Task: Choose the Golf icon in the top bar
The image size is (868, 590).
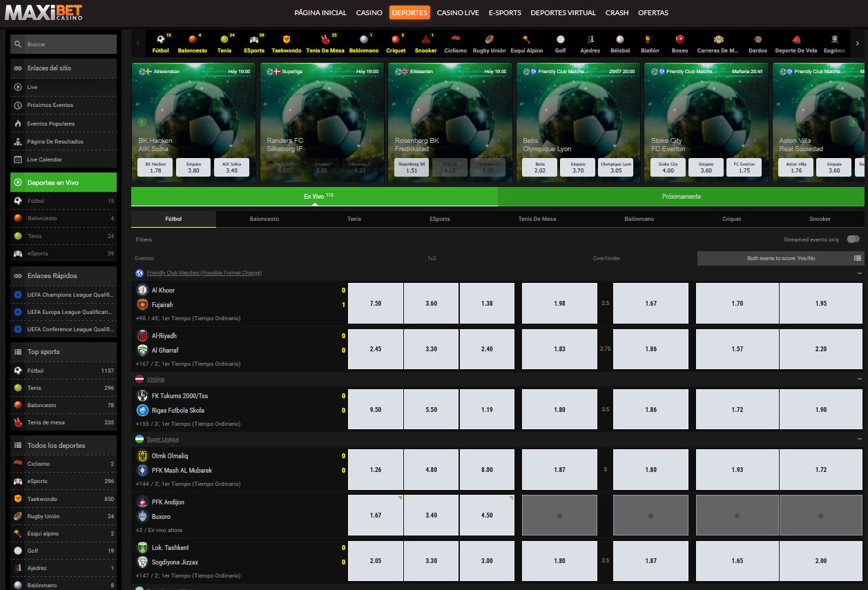Action: 560,40
